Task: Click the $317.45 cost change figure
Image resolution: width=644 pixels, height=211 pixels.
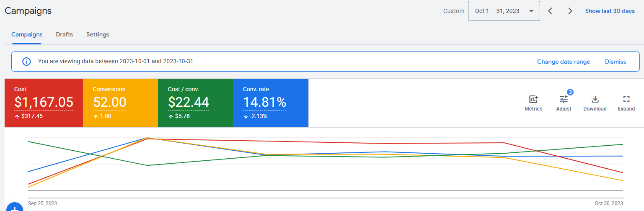Action: (32, 116)
